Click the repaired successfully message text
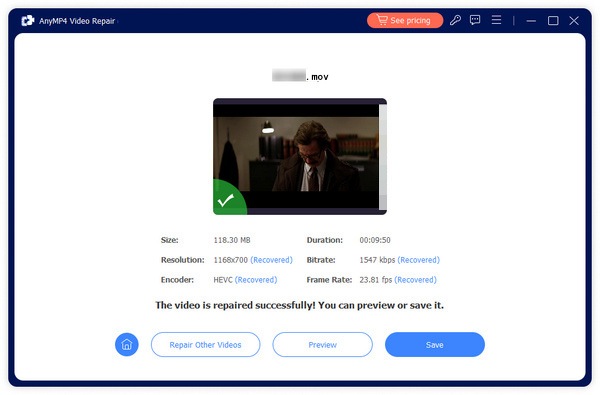600x395 pixels. click(300, 305)
